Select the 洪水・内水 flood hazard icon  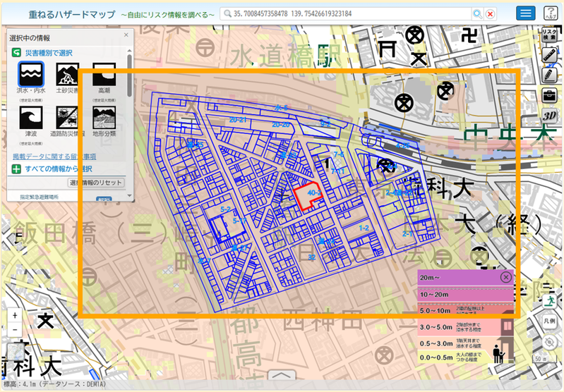point(31,74)
